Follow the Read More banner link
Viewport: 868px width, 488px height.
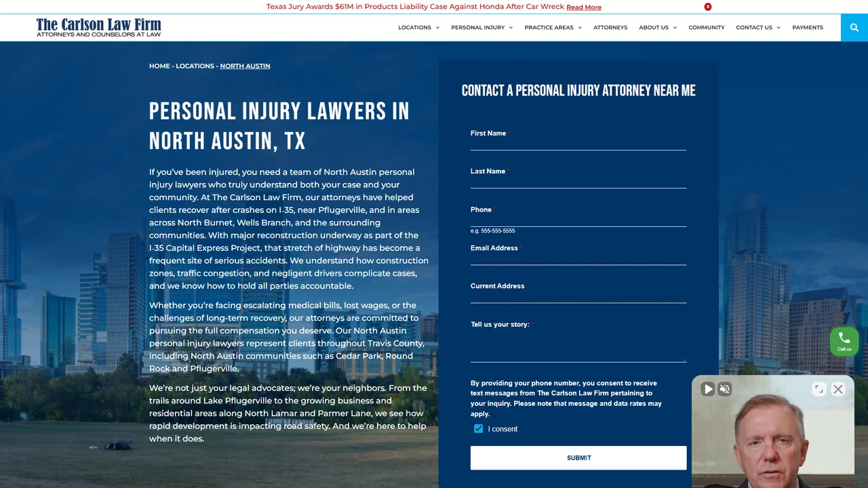tap(584, 7)
